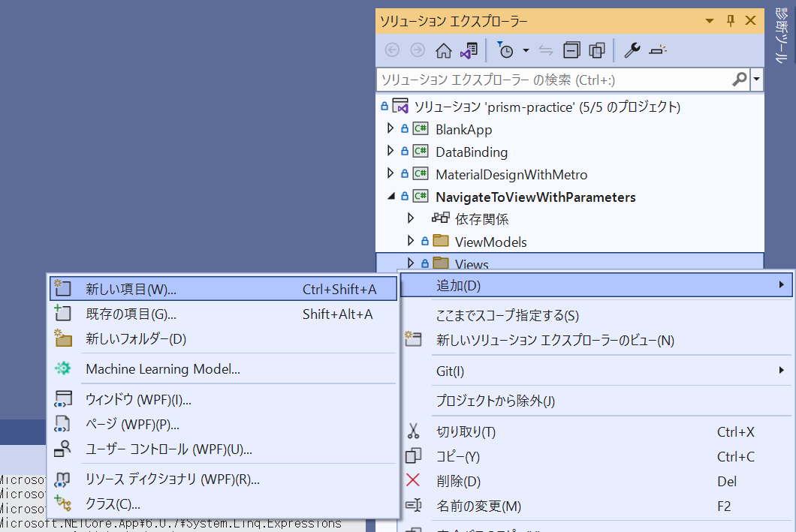Open 新しいソリューション エクスプローラーのビュー(N)
Screen dimensions: 796x532
[x=597, y=341]
